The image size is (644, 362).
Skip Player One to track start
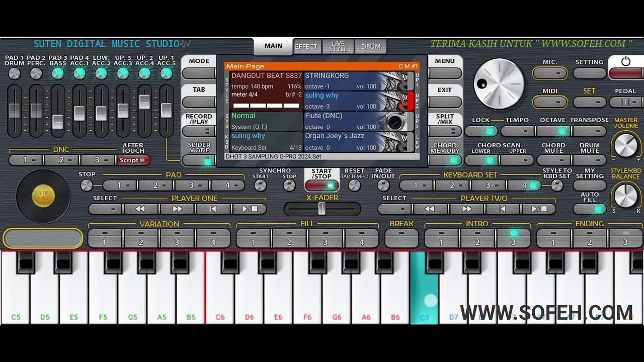tap(213, 209)
